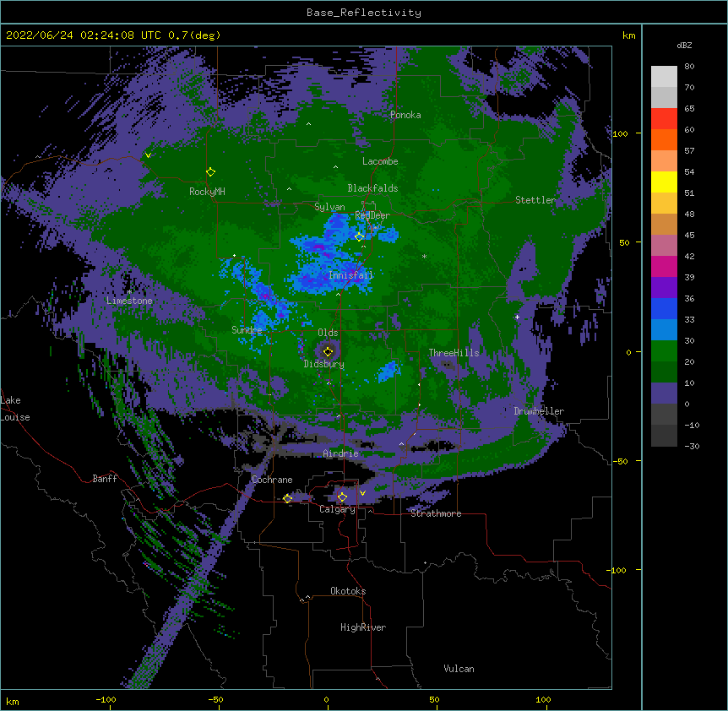This screenshot has width=728, height=711.
Task: Click the yellow diamond radar marker below Olds
Action: pyautogui.click(x=328, y=351)
